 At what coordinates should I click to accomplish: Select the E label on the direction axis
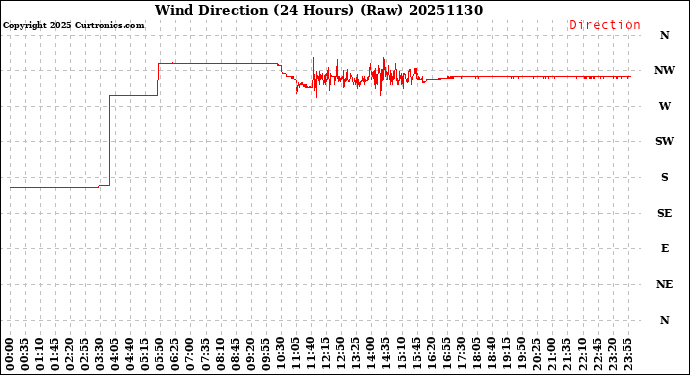(664, 249)
